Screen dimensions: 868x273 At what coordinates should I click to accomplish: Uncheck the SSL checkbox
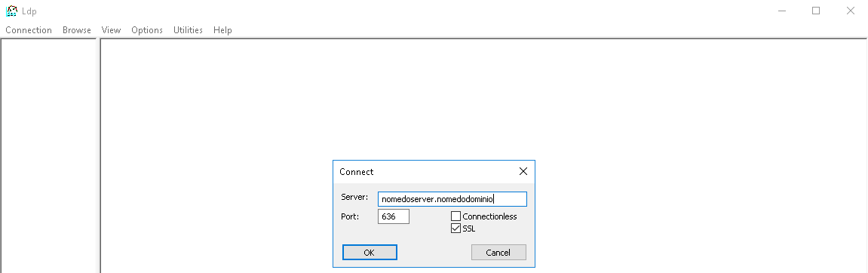pyautogui.click(x=455, y=229)
